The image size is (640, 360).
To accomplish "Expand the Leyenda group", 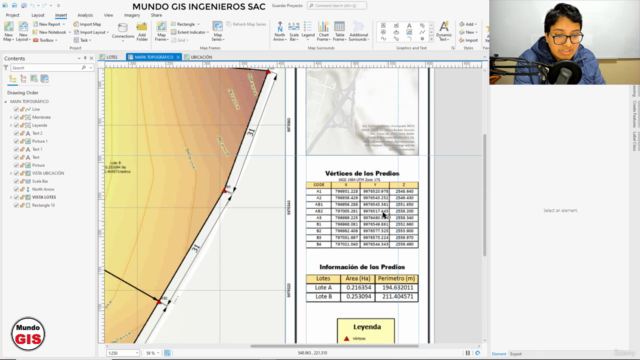I will coord(11,125).
